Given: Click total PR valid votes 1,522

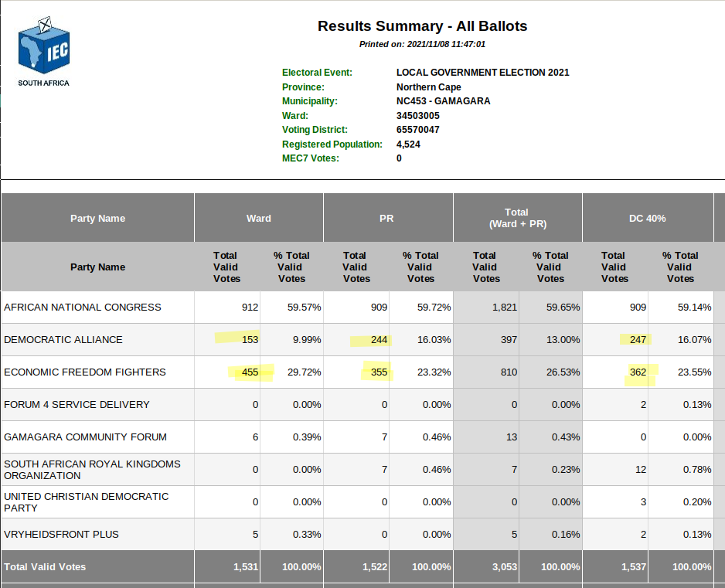Looking at the screenshot, I should pyautogui.click(x=375, y=566).
